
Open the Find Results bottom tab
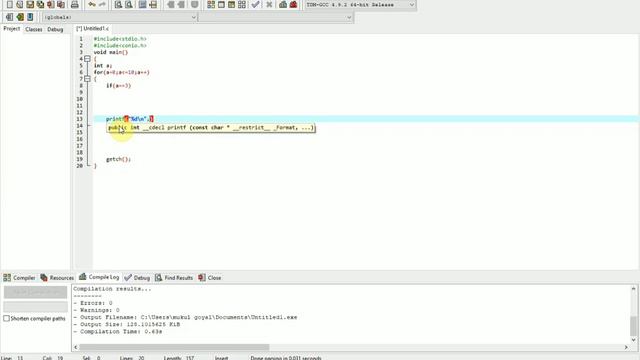174,278
